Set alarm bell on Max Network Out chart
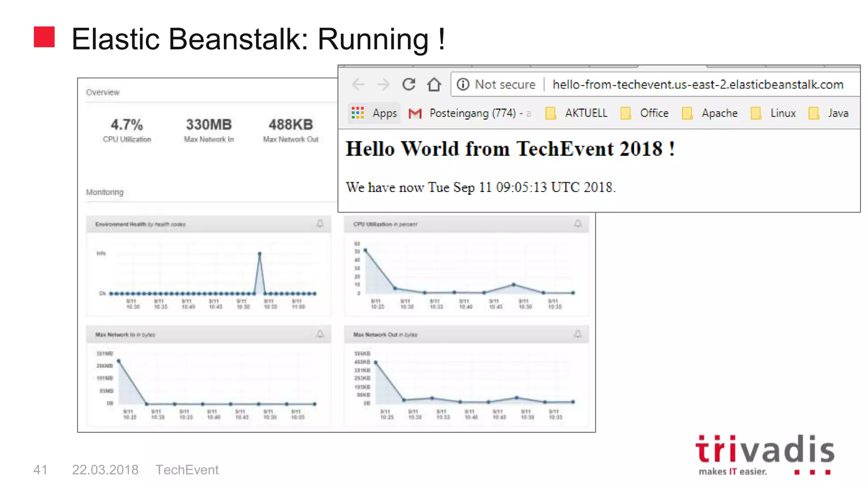This screenshot has height=488, width=868. [x=578, y=334]
